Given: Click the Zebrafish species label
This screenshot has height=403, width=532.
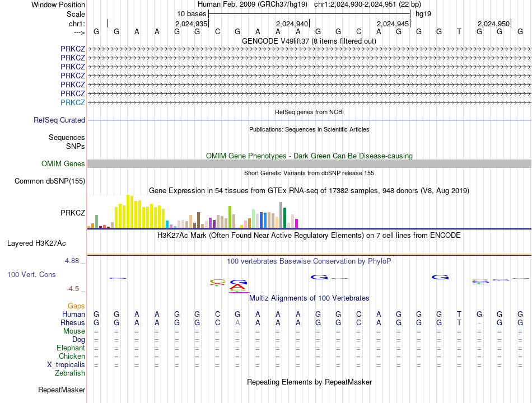Looking at the screenshot, I should 70,373.
